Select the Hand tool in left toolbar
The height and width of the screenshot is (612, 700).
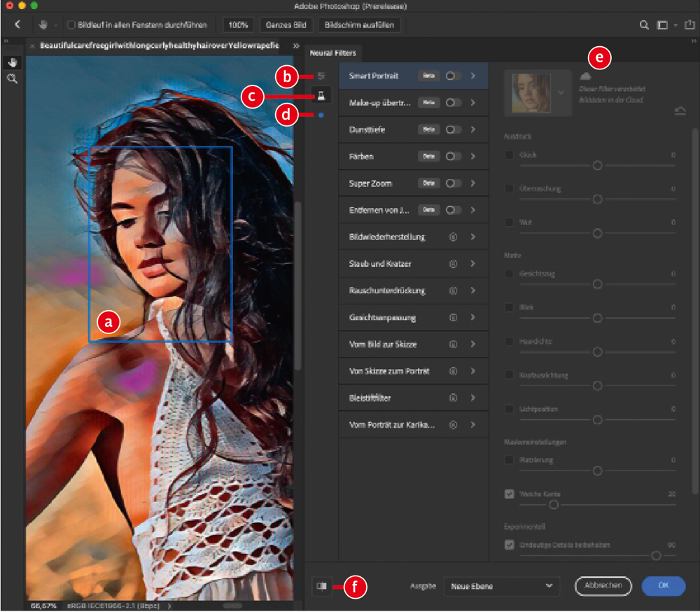(12, 62)
